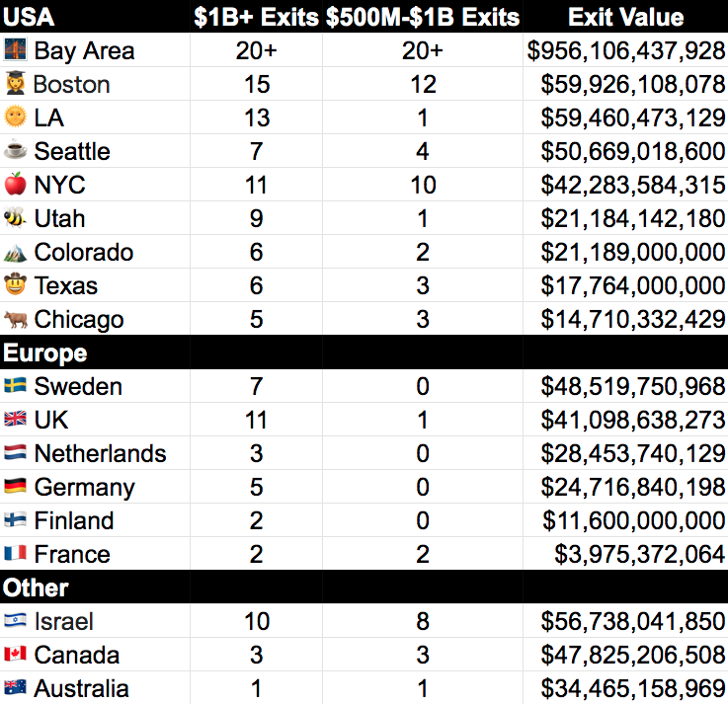This screenshot has width=728, height=704.
Task: Select the Australia exit value cell
Action: tap(625, 688)
